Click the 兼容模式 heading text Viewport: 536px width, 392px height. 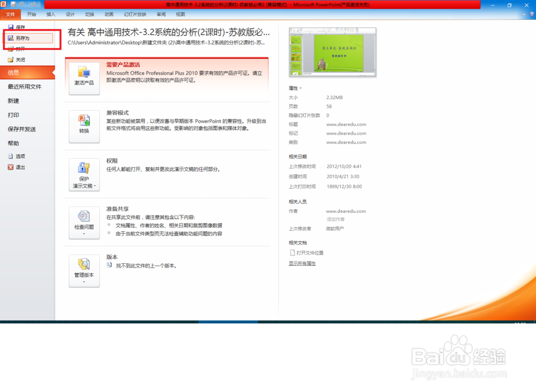117,113
